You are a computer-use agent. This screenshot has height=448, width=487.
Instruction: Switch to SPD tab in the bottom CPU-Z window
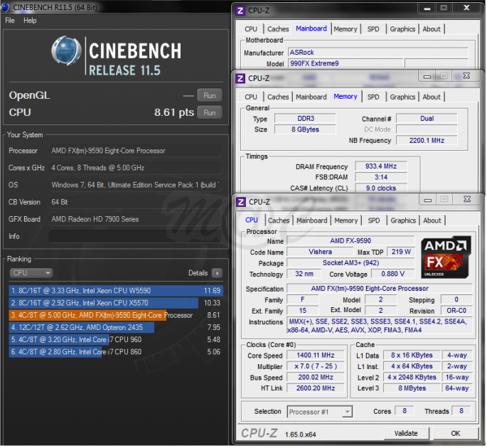pos(374,220)
